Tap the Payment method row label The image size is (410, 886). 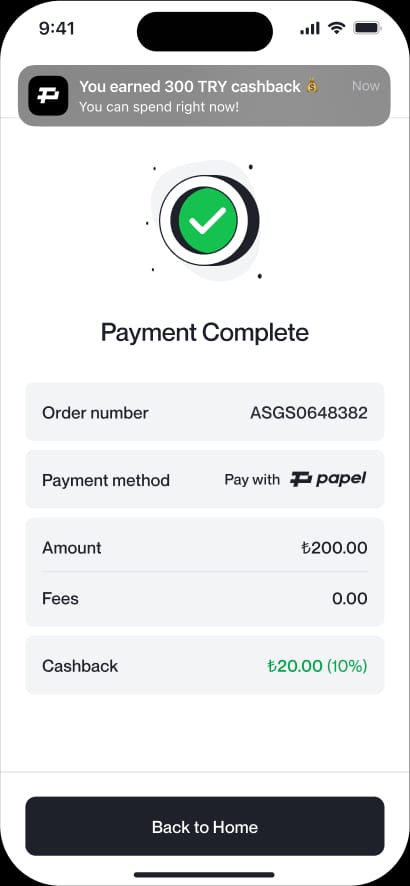point(106,480)
